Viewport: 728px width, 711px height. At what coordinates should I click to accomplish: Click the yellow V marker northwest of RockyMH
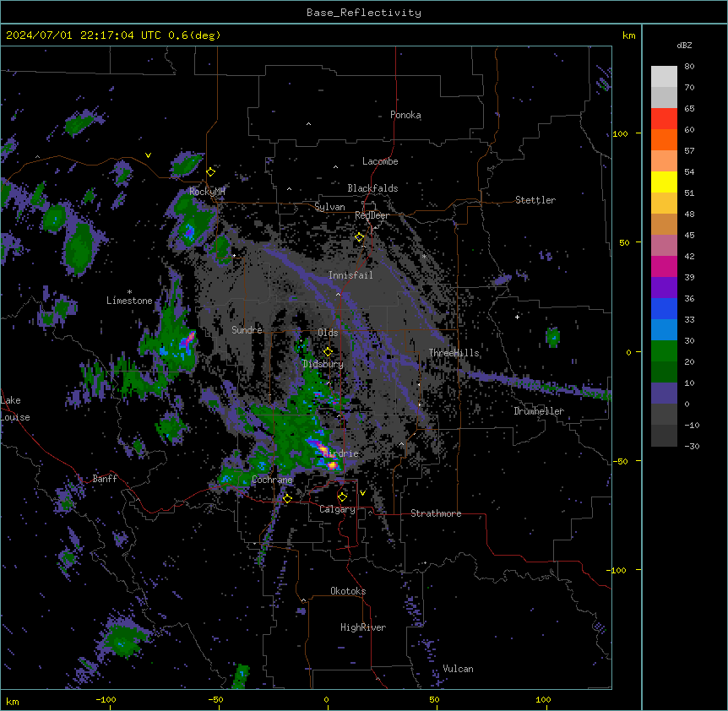click(148, 155)
